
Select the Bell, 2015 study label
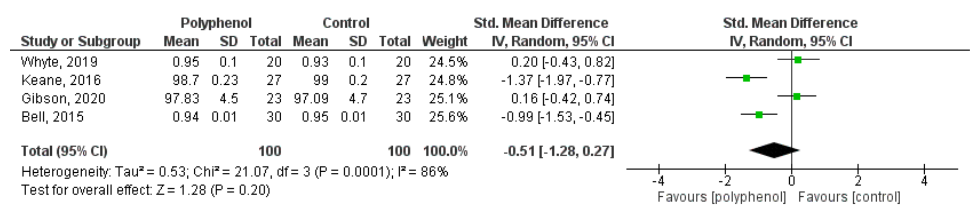click(x=53, y=117)
